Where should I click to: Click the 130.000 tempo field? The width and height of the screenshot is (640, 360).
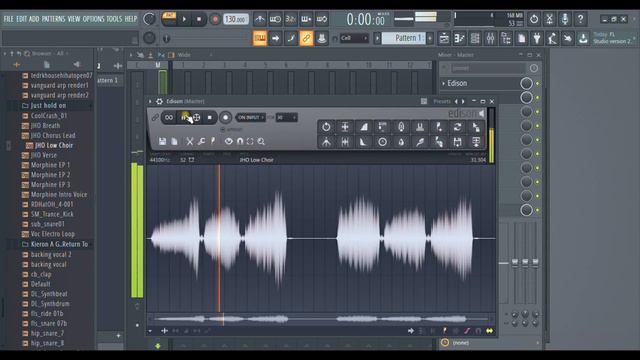(236, 19)
